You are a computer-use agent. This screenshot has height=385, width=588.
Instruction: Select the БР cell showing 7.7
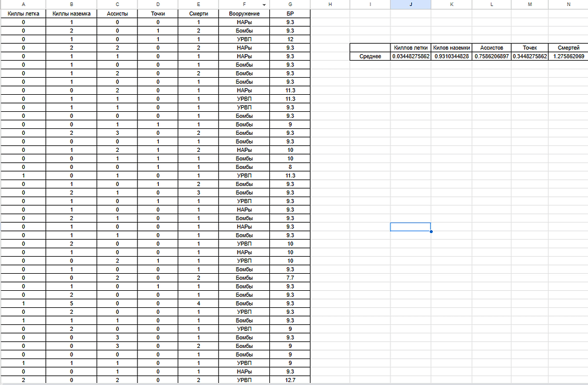290,277
